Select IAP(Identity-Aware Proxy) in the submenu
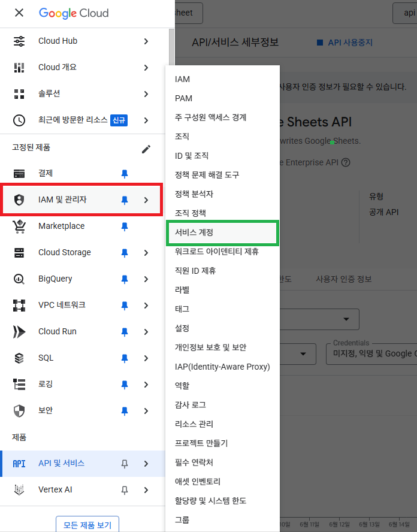The height and width of the screenshot is (532, 417). coord(222,367)
